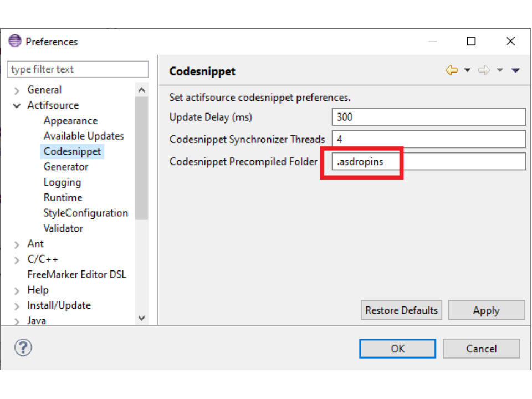The image size is (532, 399).
Task: Open the Generator preference page
Action: pyautogui.click(x=66, y=167)
